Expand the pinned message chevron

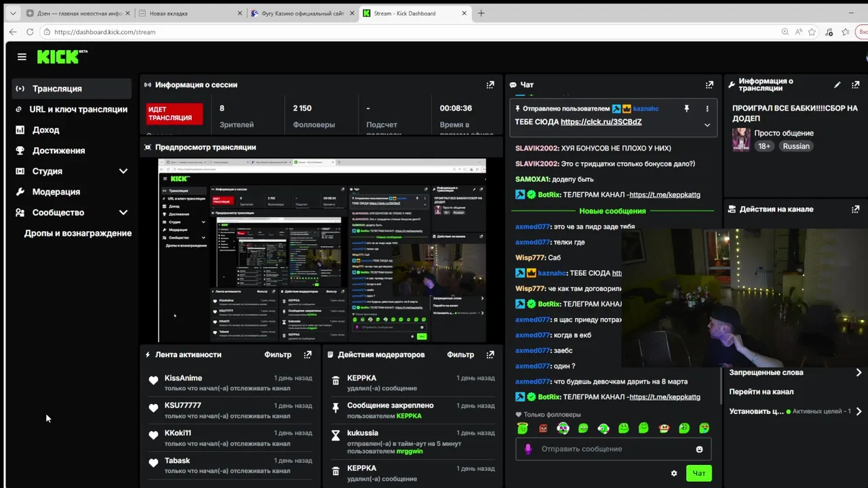pyautogui.click(x=707, y=125)
